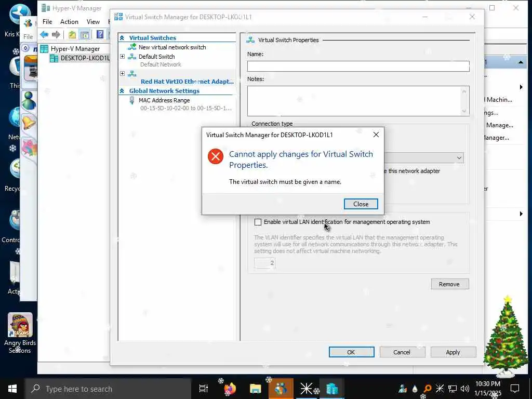Screen dimensions: 532x399
Task: Open File menu in the background window
Action: (28, 37)
